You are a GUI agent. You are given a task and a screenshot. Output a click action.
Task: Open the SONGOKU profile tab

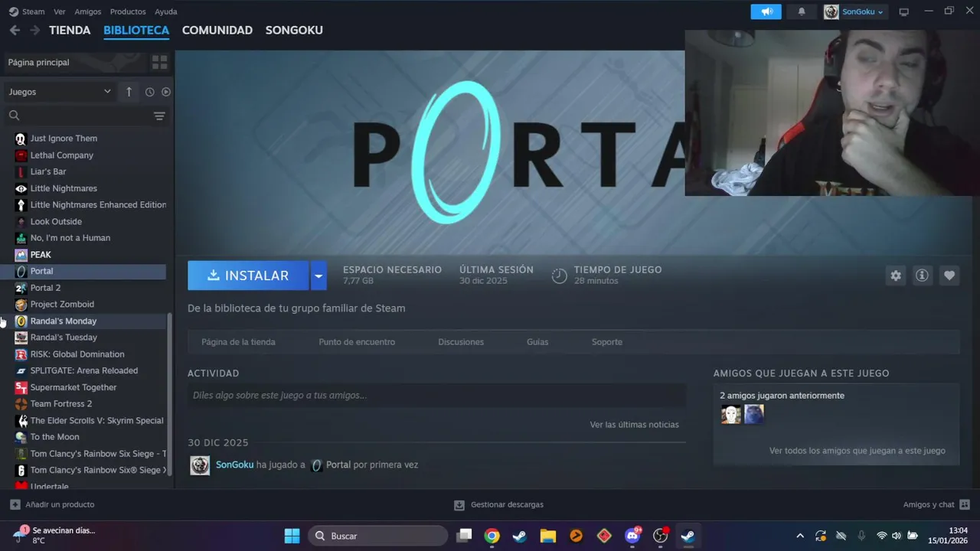(294, 30)
